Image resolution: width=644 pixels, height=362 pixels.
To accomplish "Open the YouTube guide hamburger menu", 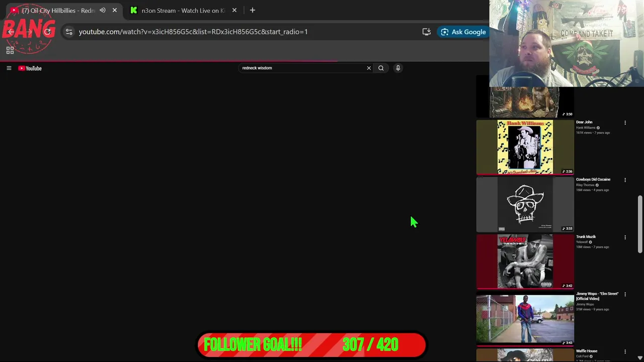I will [9, 68].
